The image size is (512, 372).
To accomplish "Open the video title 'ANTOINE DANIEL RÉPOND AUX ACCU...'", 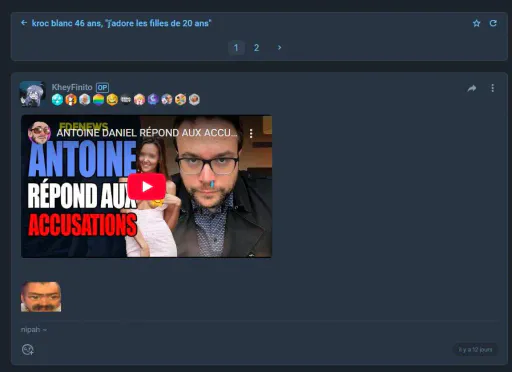I will pos(147,133).
